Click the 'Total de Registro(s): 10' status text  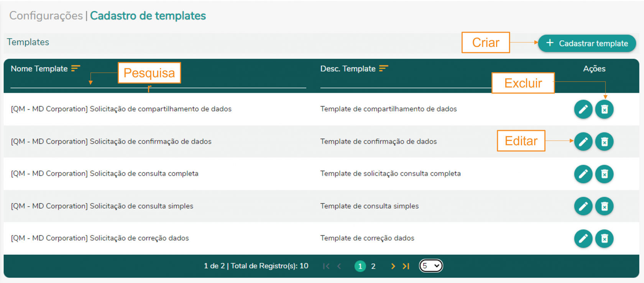[x=269, y=266]
